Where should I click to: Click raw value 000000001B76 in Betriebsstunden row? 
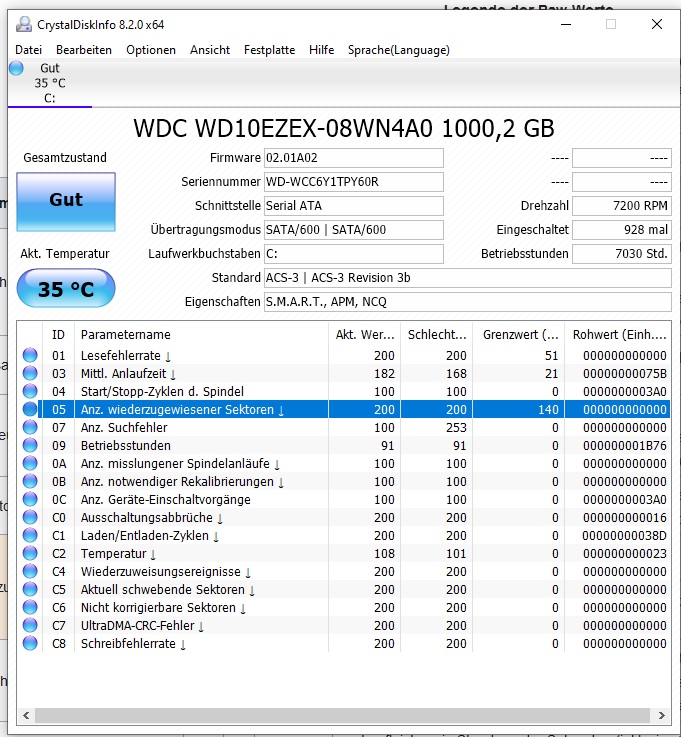(625, 446)
